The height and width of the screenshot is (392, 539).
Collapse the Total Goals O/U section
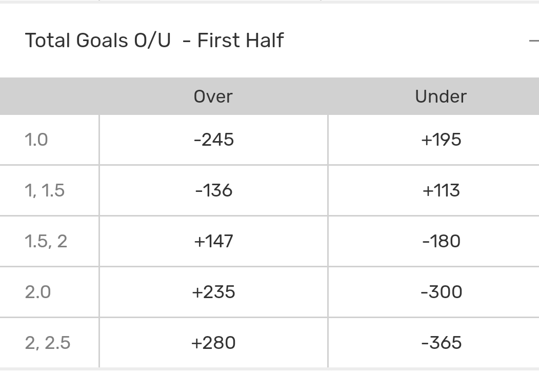[533, 41]
